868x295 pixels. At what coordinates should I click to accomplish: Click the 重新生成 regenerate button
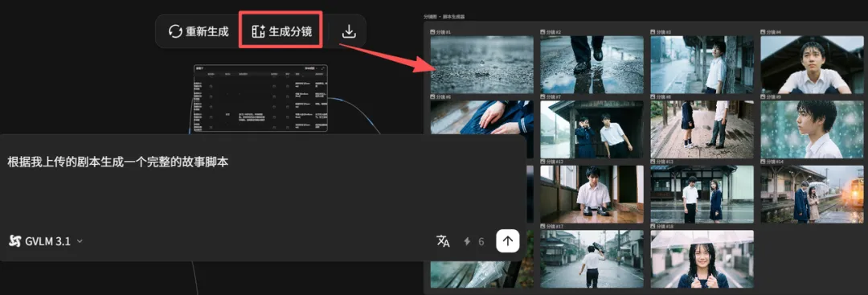[199, 31]
